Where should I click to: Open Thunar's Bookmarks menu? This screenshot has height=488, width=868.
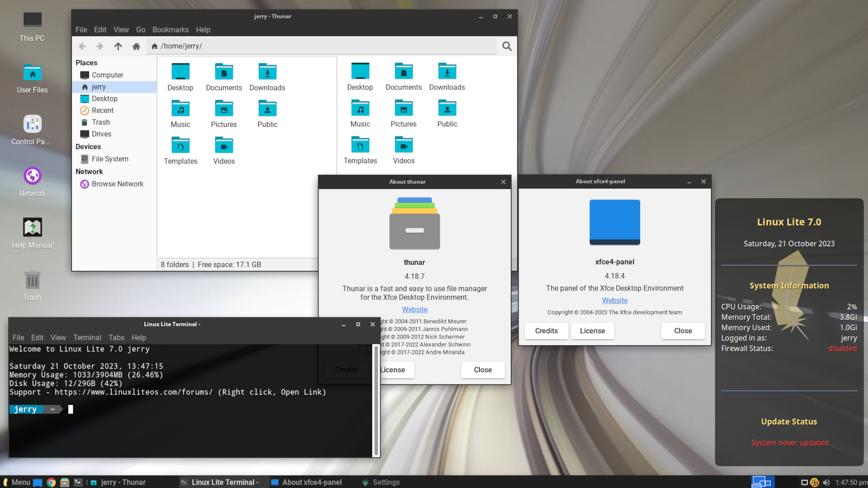point(170,30)
